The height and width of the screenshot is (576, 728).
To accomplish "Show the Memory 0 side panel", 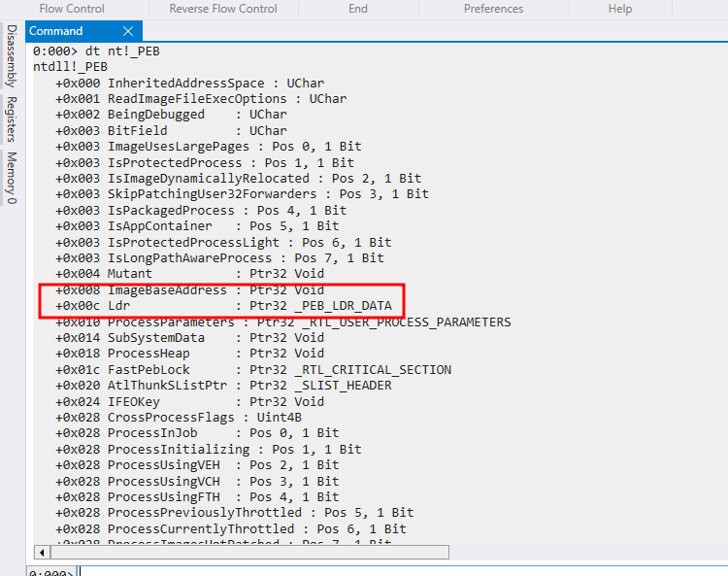I will pos(12,178).
